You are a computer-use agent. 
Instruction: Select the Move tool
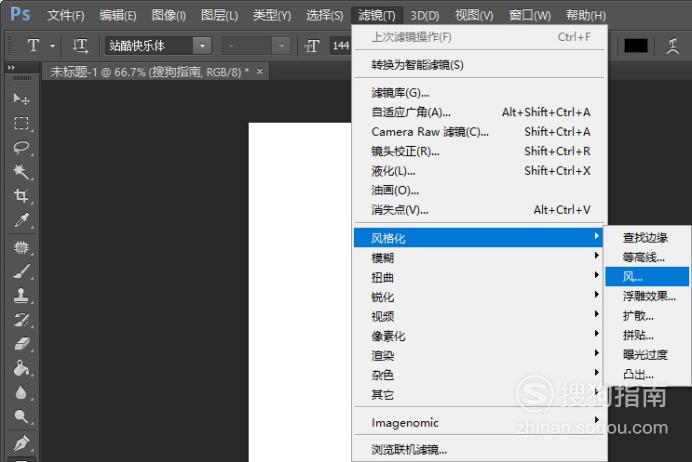click(21, 98)
